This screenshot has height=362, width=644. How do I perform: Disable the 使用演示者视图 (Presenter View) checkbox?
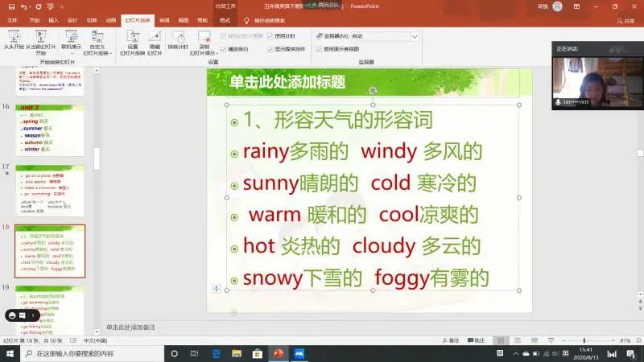pos(319,48)
